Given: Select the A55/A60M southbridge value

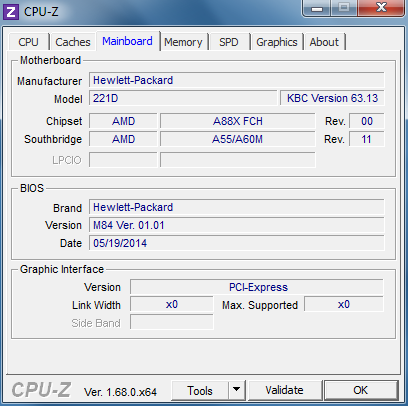Looking at the screenshot, I should (238, 139).
